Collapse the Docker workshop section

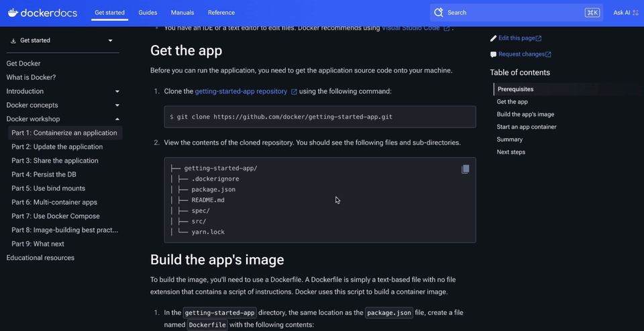tap(117, 120)
